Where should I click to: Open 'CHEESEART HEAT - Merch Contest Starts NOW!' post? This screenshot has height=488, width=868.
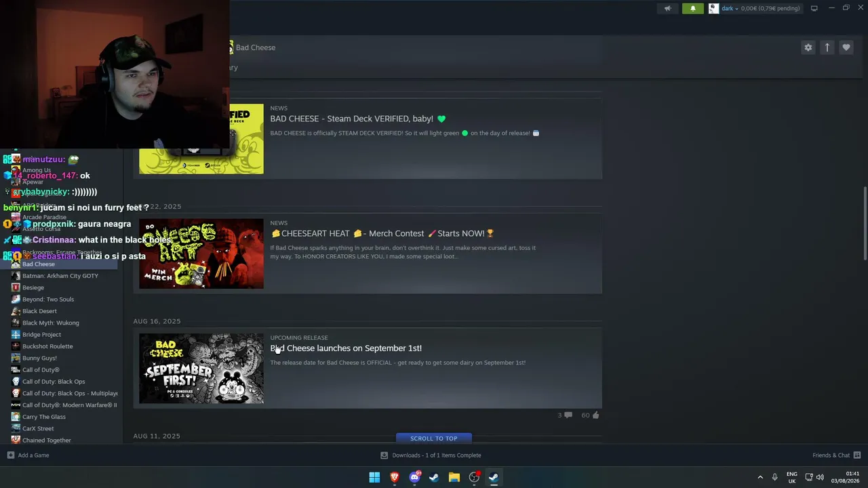click(382, 233)
